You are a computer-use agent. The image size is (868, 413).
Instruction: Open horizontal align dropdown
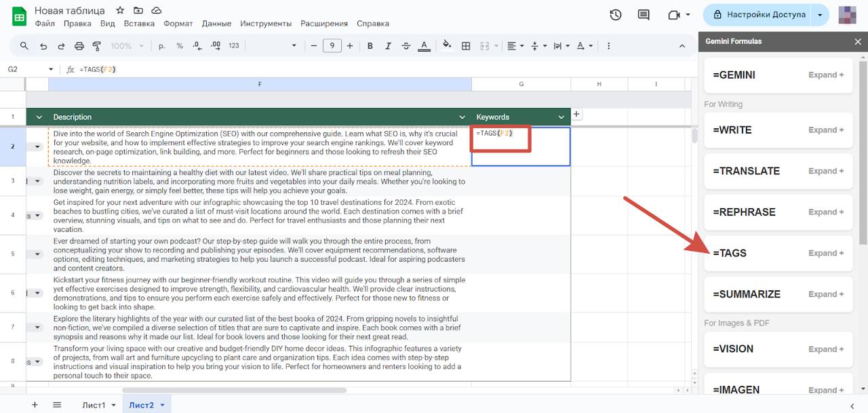click(515, 46)
